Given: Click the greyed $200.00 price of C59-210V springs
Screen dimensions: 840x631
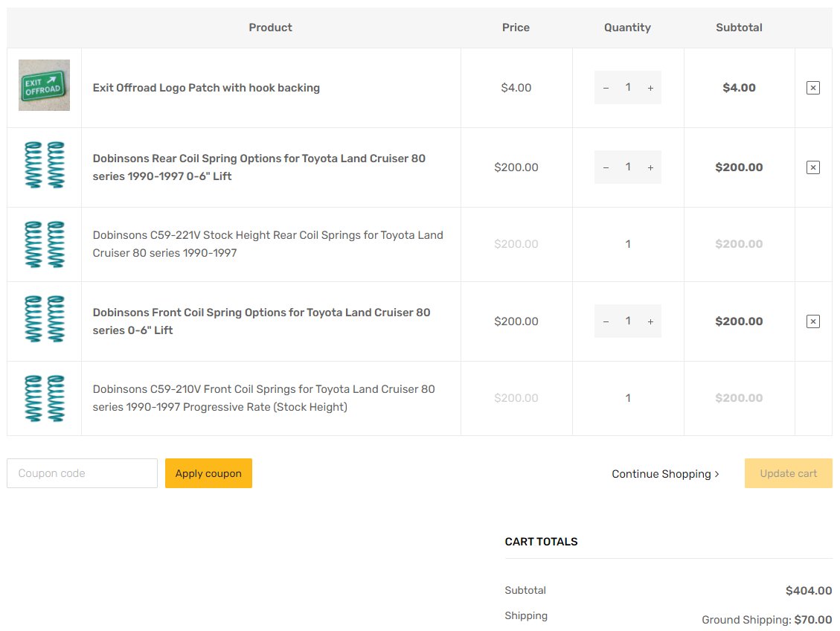Looking at the screenshot, I should click(516, 398).
